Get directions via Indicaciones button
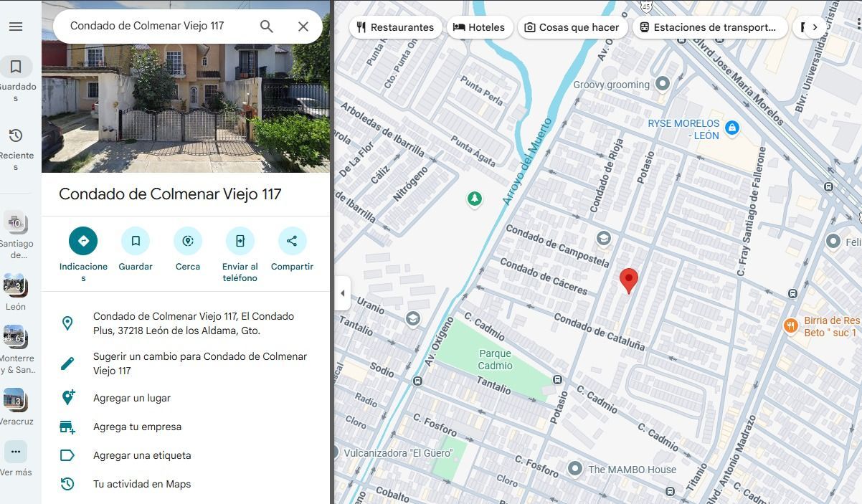 (83, 241)
